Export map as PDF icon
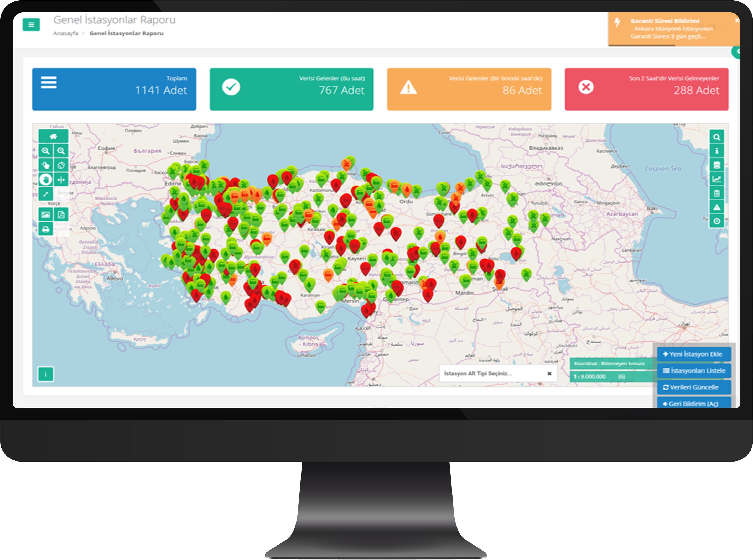 click(x=61, y=214)
